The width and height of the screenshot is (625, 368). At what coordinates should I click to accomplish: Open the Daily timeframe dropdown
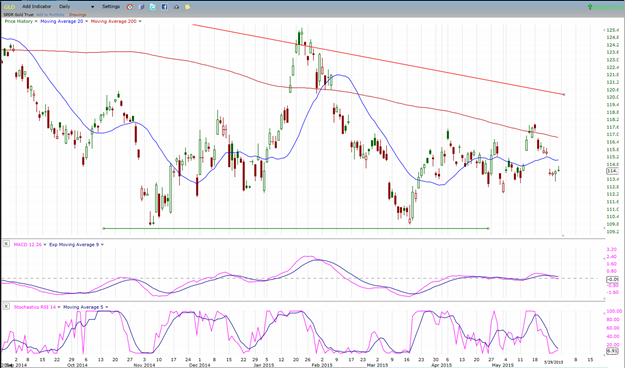click(x=77, y=7)
